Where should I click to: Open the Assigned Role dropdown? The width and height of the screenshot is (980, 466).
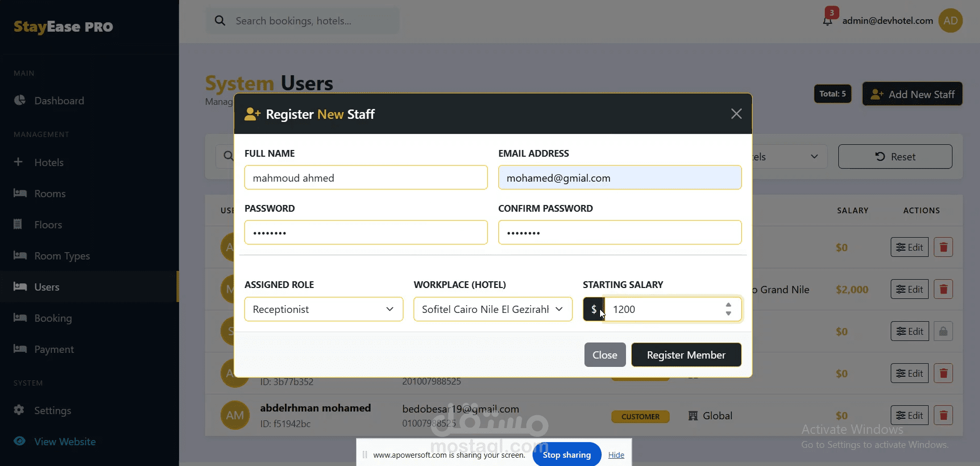tap(323, 309)
